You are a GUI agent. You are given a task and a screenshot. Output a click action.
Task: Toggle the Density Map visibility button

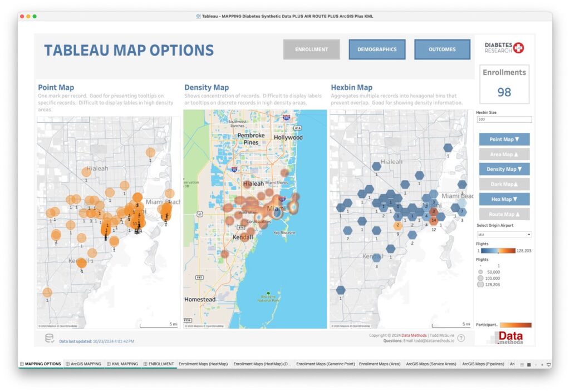(x=504, y=169)
